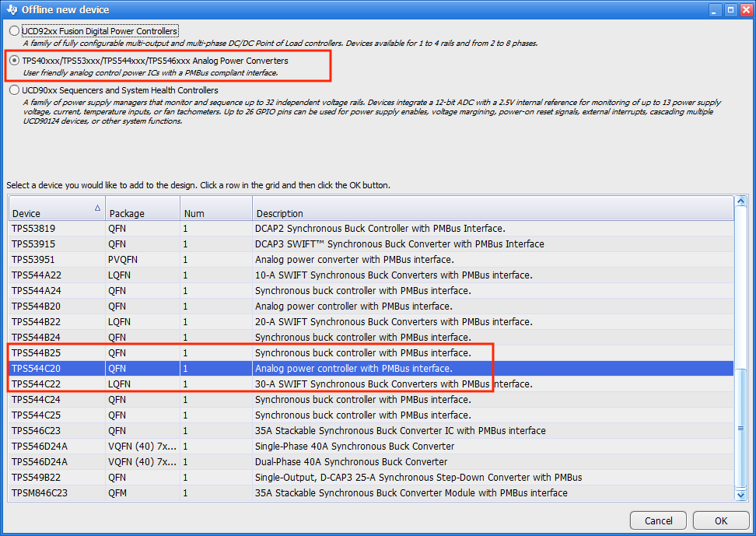Screen dimensions: 756x536
Task: Click the 10-A SWIFT Synchronous Buck Converters description
Action: (x=394, y=275)
